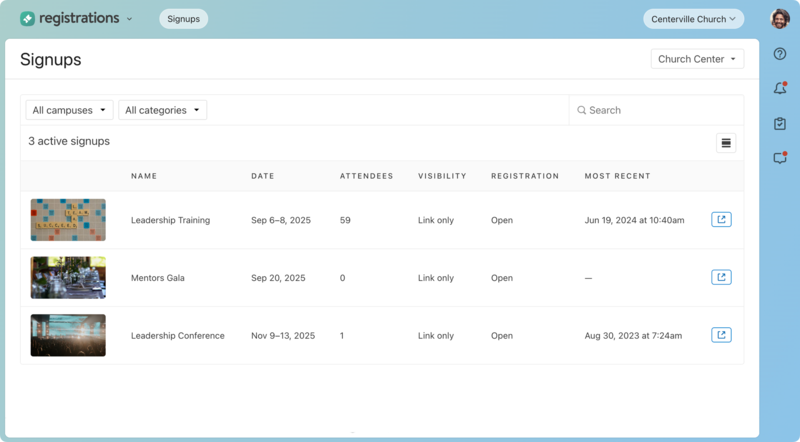Click the date Nov 9–13, 2025
This screenshot has height=442, width=800.
tap(283, 335)
